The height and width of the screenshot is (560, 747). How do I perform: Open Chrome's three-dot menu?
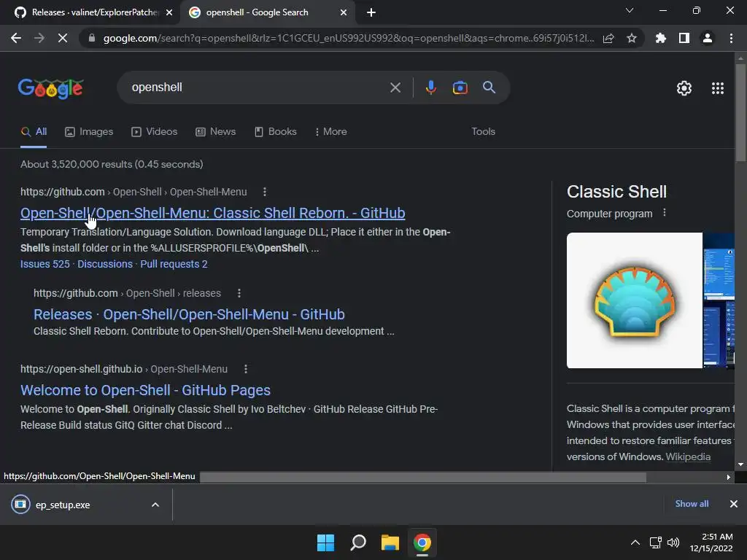click(x=731, y=38)
